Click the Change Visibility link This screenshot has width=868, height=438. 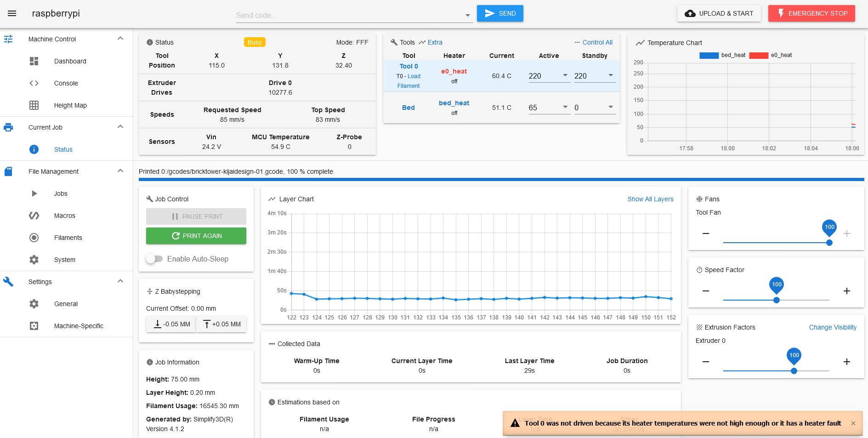tap(833, 327)
